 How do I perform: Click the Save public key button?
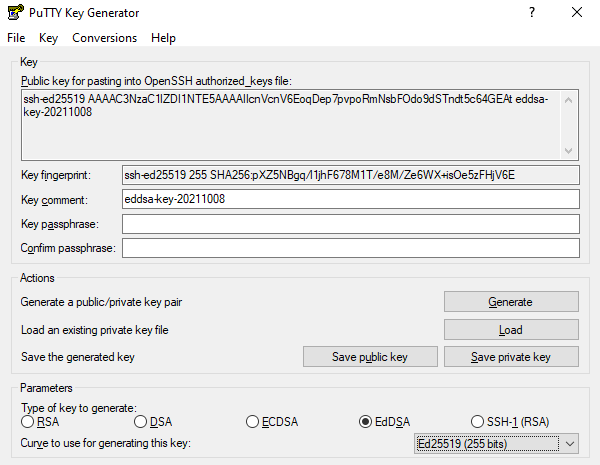(x=370, y=357)
